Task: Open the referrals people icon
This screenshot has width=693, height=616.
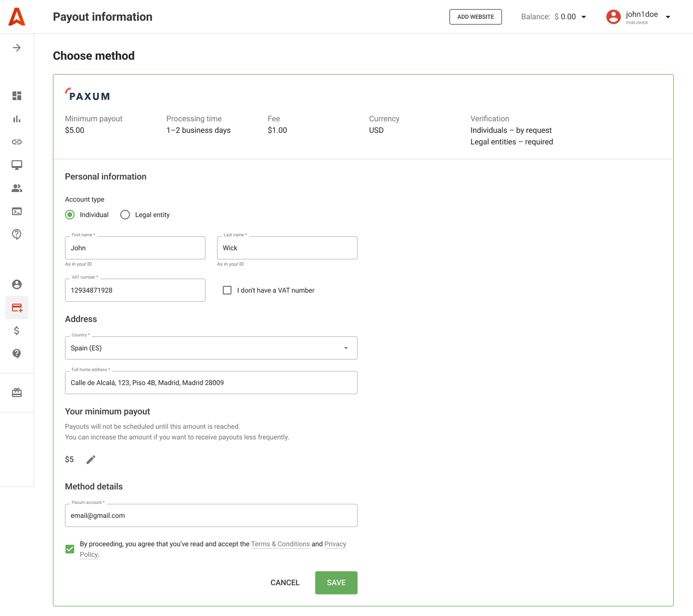Action: [17, 188]
